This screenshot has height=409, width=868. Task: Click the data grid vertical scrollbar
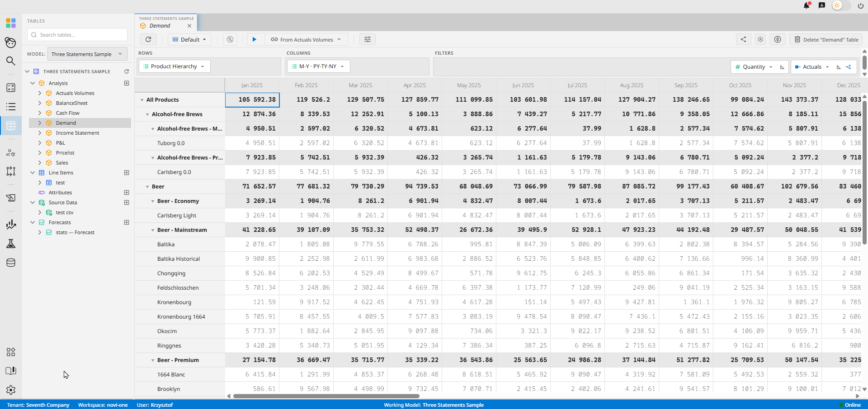pos(865,173)
